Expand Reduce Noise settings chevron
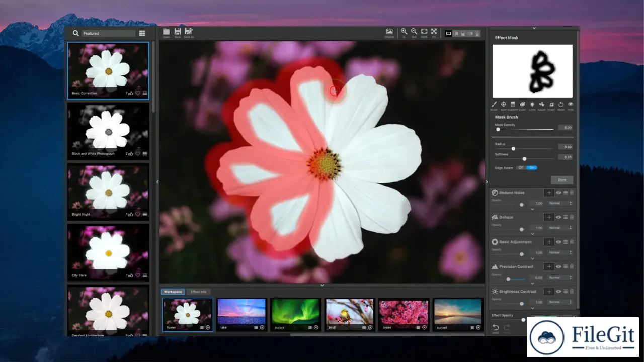This screenshot has width=644, height=362. click(x=532, y=209)
